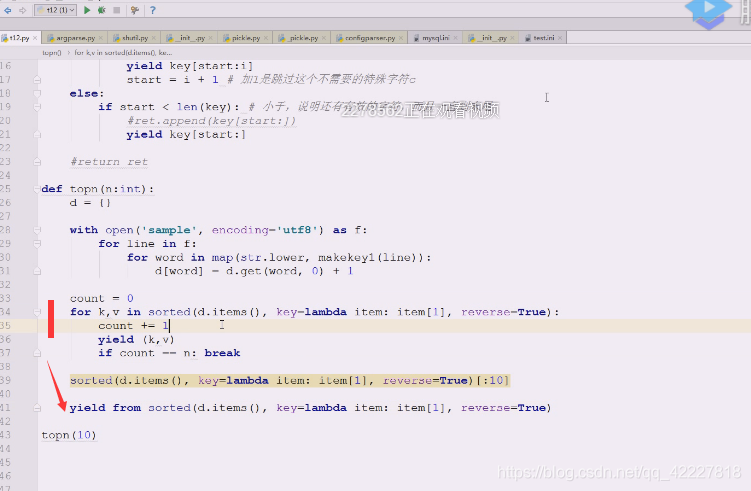Click the highlighted 'sorted(d.items()' line ending [:10]
The width and height of the screenshot is (751, 491).
point(290,381)
